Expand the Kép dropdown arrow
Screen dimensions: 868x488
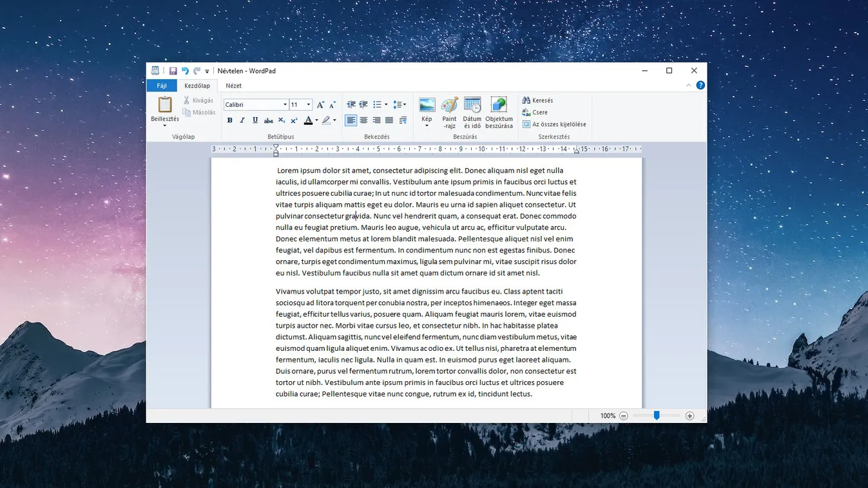point(427,126)
